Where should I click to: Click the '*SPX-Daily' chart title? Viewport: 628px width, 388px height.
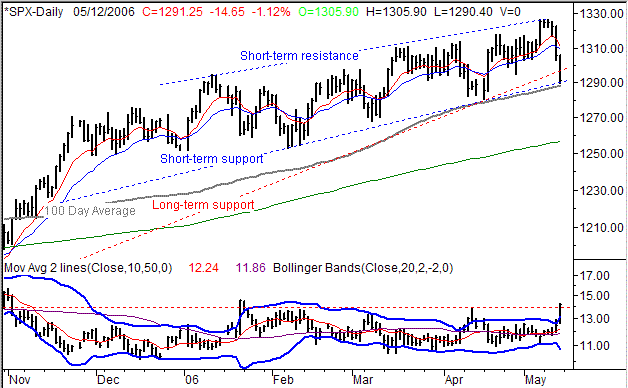click(x=34, y=12)
